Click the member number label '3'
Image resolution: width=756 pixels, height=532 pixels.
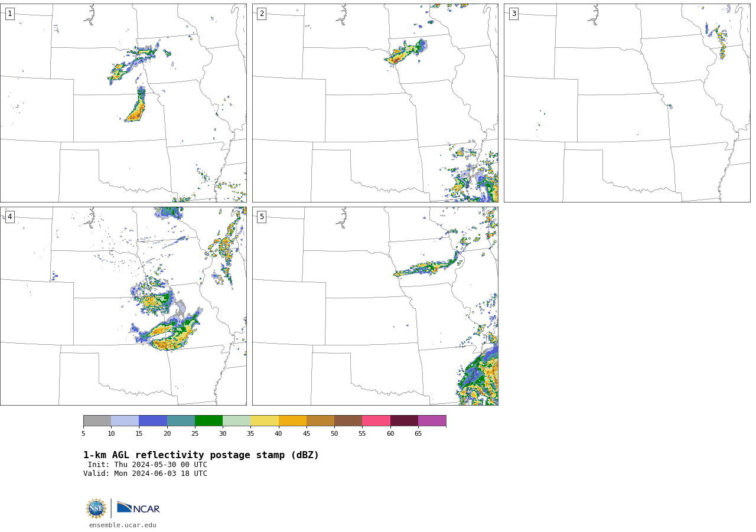pos(513,14)
